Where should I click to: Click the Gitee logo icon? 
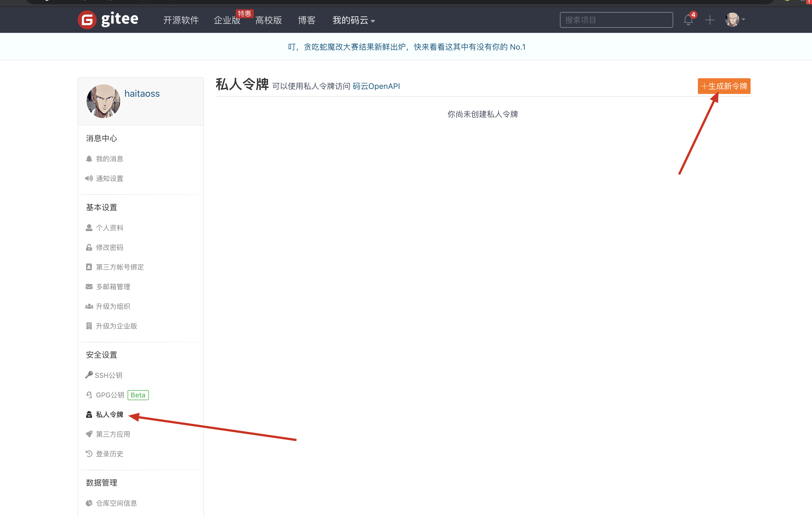click(87, 20)
